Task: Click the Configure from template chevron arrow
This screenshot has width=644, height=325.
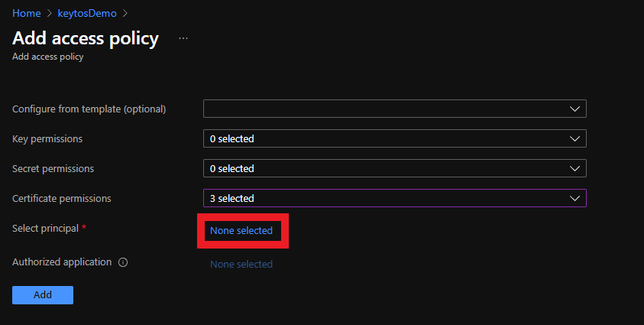Action: 575,109
